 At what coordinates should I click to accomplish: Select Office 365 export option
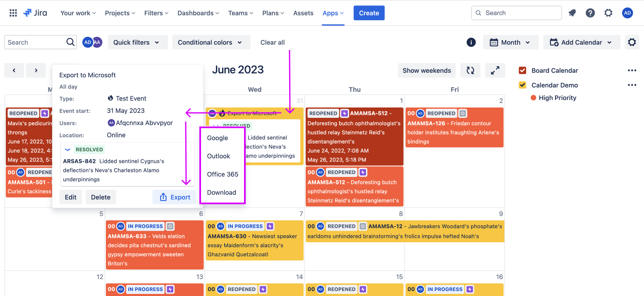coord(223,174)
